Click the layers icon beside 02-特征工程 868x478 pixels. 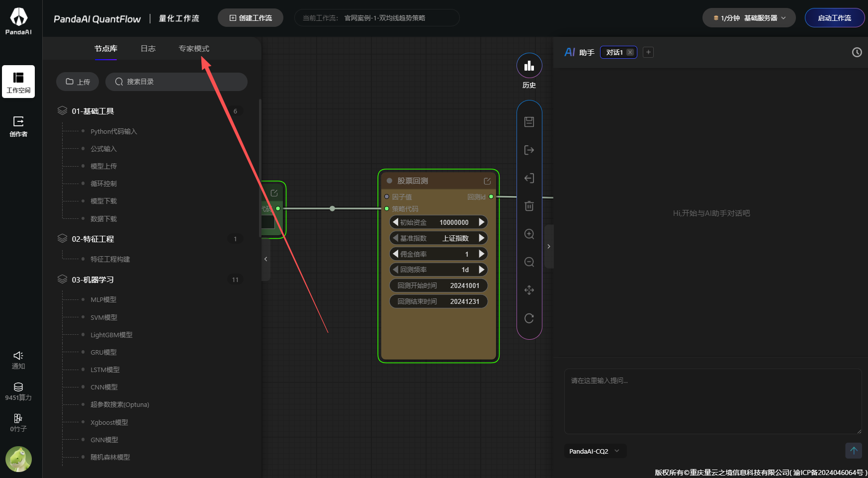coord(62,238)
